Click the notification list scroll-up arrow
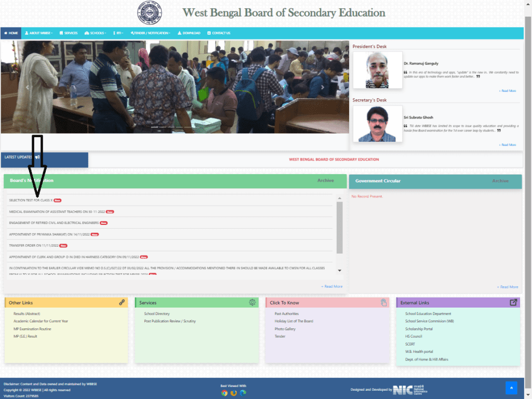The image size is (532, 399). pyautogui.click(x=340, y=198)
